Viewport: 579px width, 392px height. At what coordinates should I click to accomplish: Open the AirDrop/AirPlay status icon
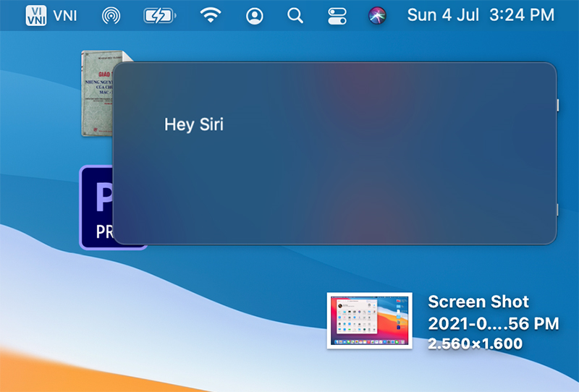click(111, 16)
